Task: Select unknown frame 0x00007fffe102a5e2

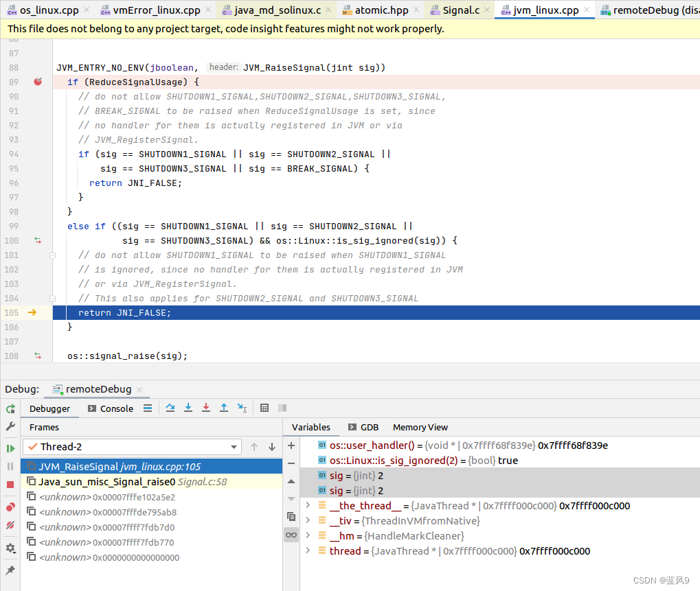Action: pyautogui.click(x=152, y=497)
